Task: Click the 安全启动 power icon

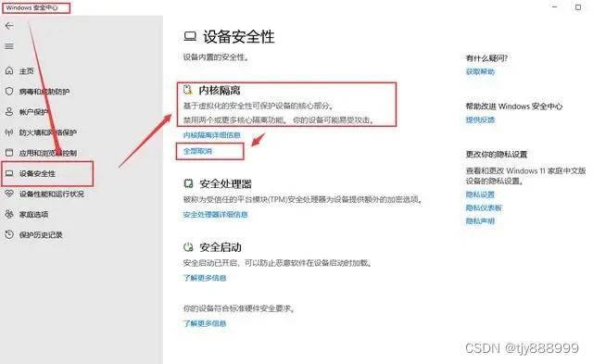Action: pyautogui.click(x=188, y=247)
